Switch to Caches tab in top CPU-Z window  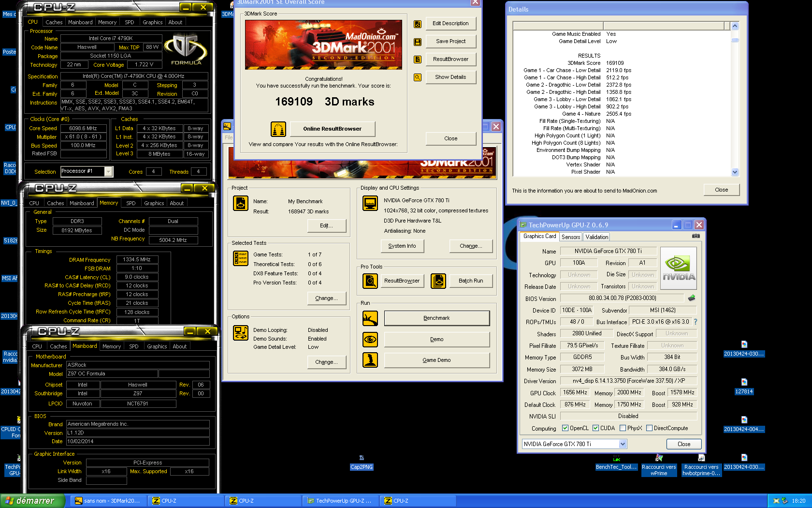54,22
